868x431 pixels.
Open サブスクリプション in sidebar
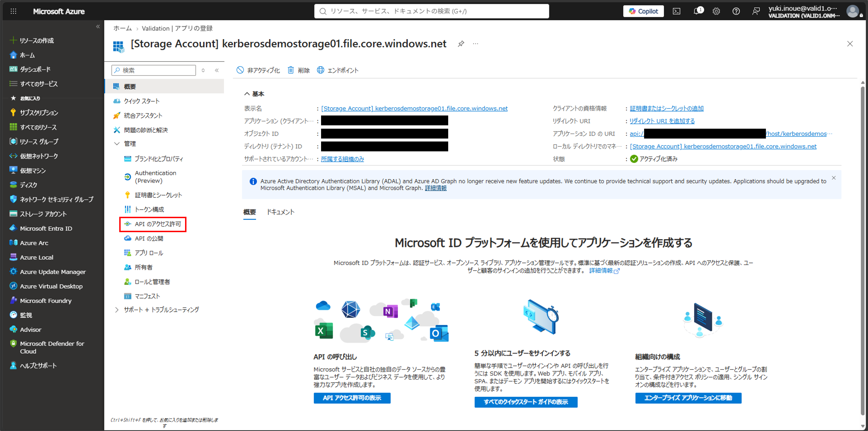(x=34, y=113)
